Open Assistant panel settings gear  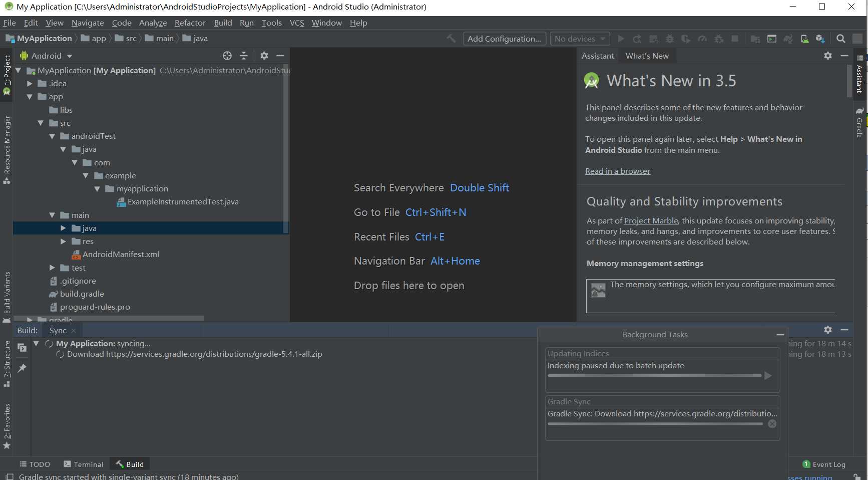tap(828, 56)
